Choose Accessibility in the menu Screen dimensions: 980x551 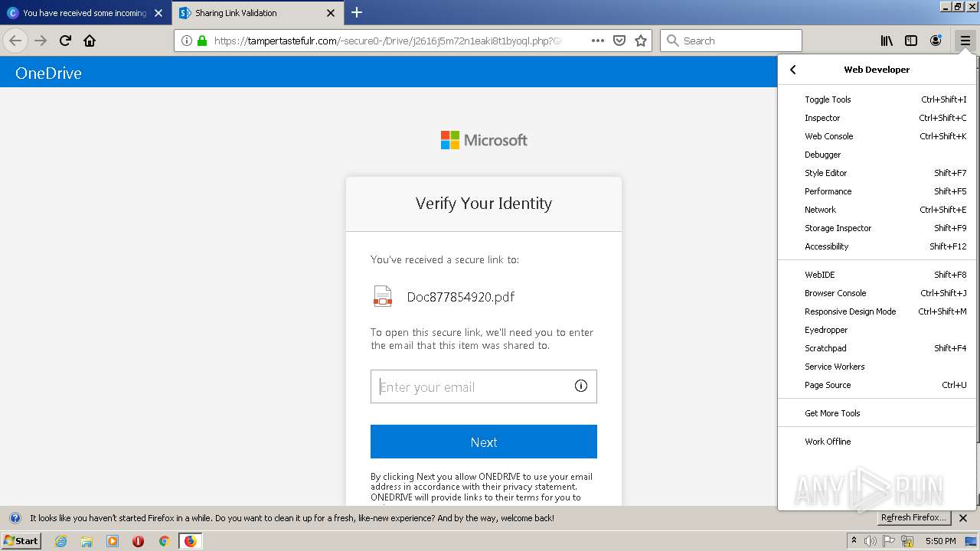pos(877,246)
